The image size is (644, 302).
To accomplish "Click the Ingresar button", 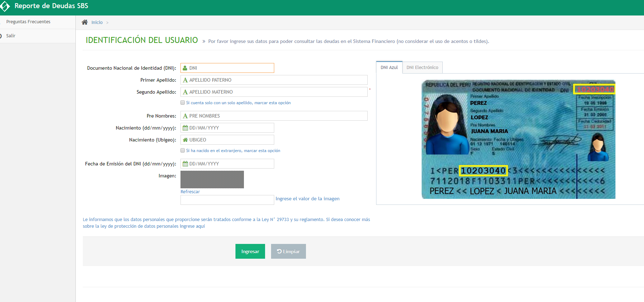I will coord(250,251).
